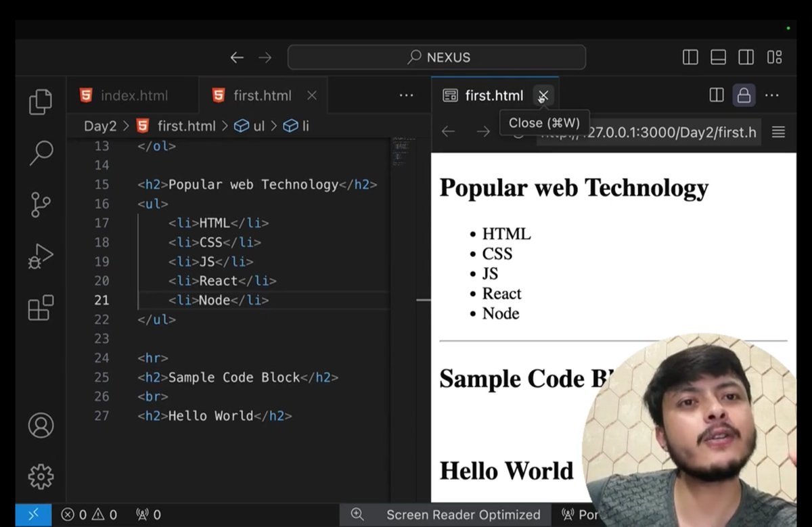Image resolution: width=812 pixels, height=527 pixels.
Task: Click Hello World code on line 27
Action: tap(215, 416)
